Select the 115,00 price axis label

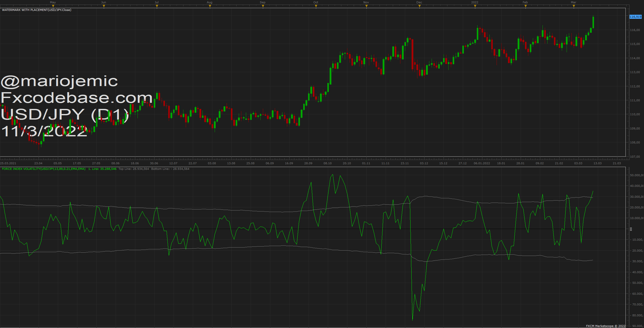pos(635,44)
